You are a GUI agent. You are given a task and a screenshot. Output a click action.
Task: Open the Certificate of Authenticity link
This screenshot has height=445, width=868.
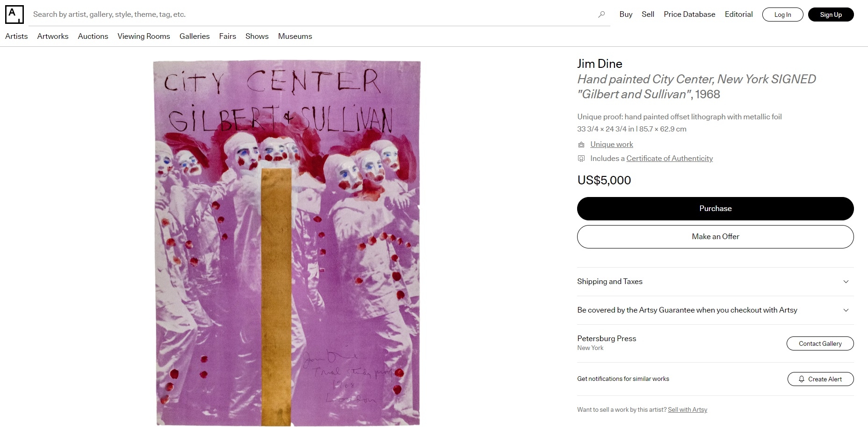(x=669, y=159)
